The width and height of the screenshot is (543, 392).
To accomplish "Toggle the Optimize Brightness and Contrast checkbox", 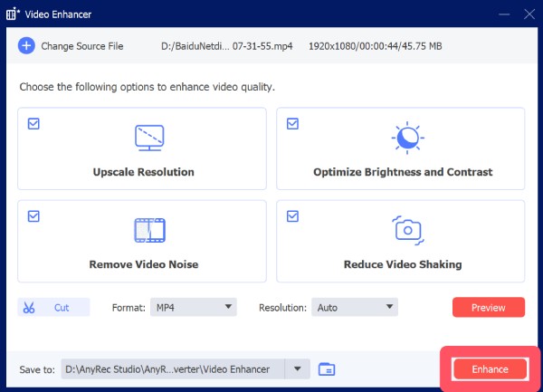I will 293,124.
